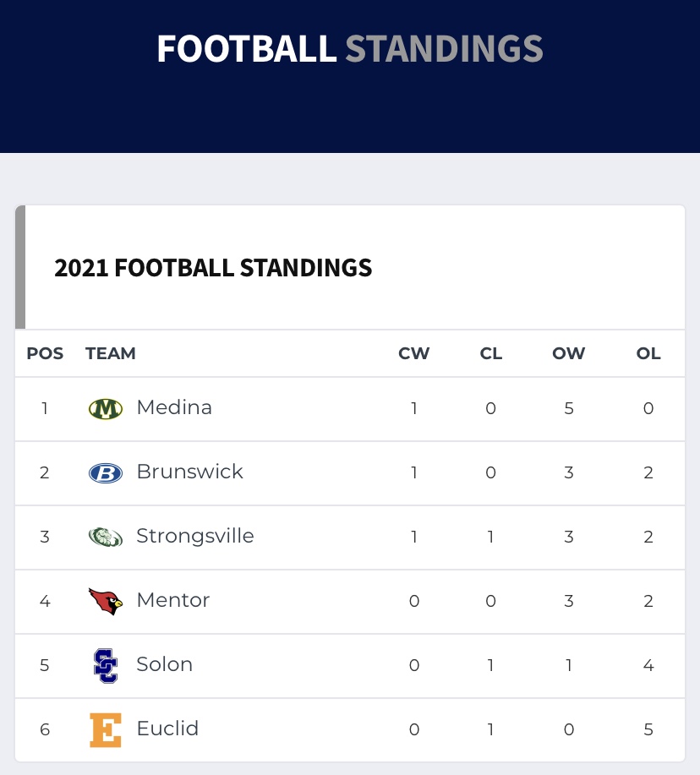Click the Brunswick team logo icon
This screenshot has width=700, height=775.
[x=106, y=473]
